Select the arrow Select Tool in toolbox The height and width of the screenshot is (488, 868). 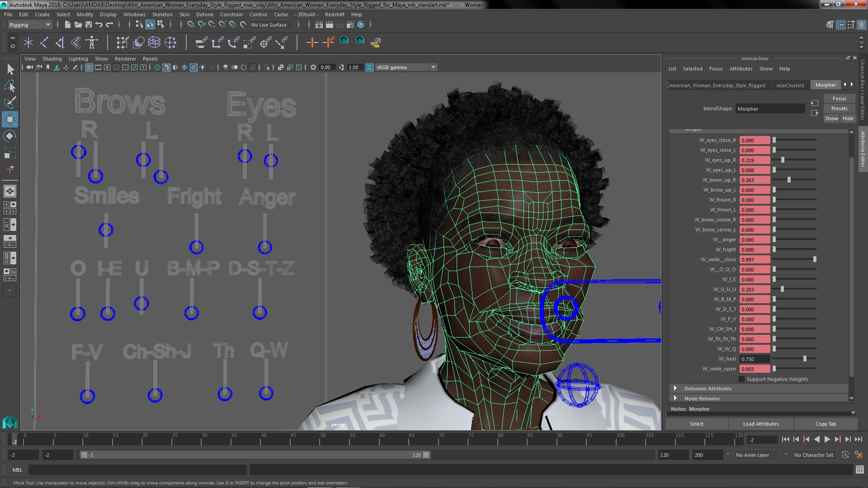click(x=10, y=69)
